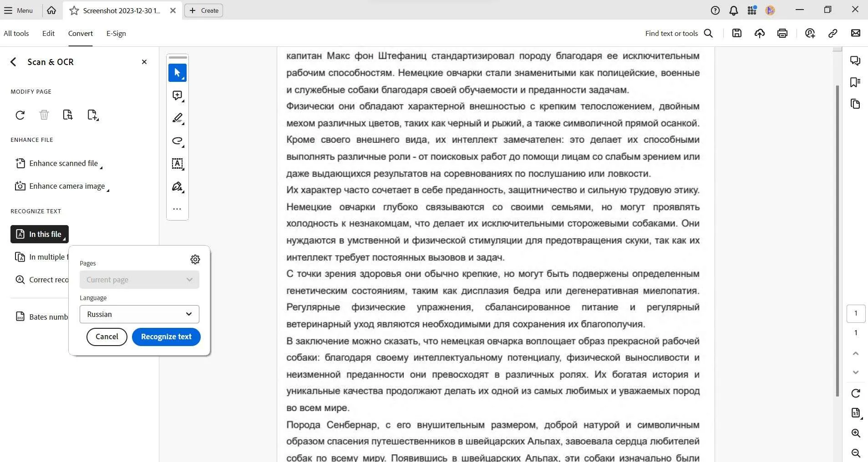Open the Comments panel
Screen dimensions: 868x462
click(855, 60)
